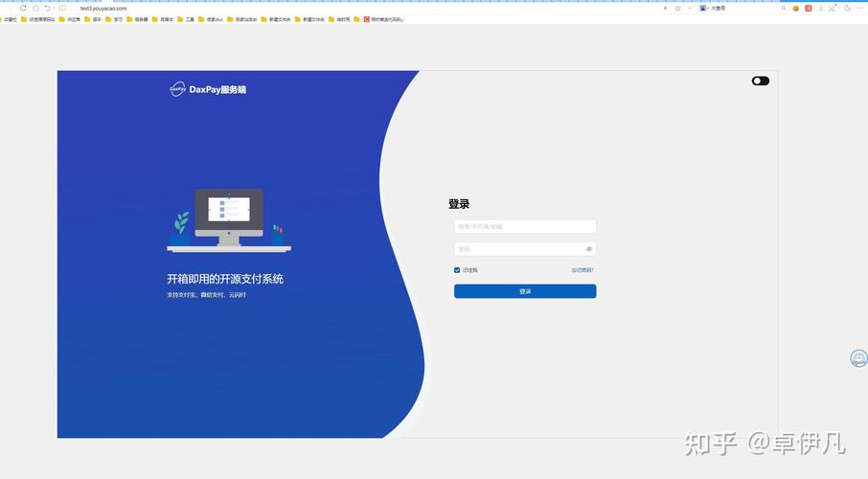Focus the password input field
This screenshot has width=868, height=479.
coord(525,249)
